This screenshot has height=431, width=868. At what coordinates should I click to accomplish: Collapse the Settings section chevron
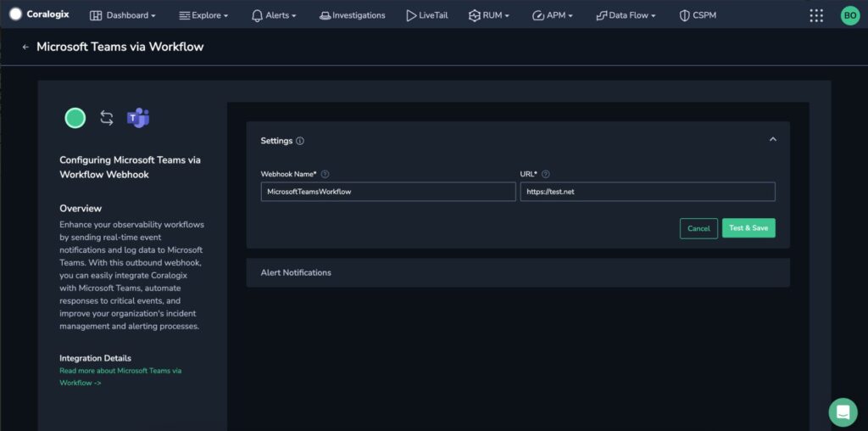coord(773,139)
